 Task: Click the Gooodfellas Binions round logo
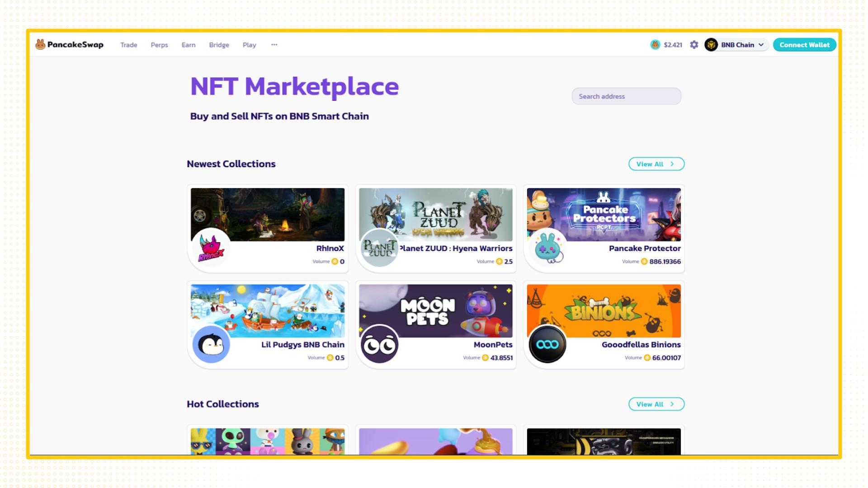pyautogui.click(x=547, y=345)
